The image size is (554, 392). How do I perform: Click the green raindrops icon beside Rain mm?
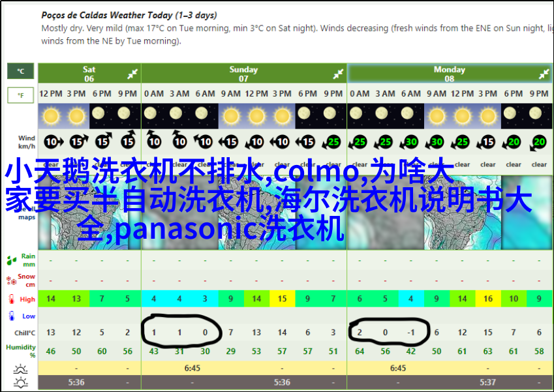click(x=12, y=261)
